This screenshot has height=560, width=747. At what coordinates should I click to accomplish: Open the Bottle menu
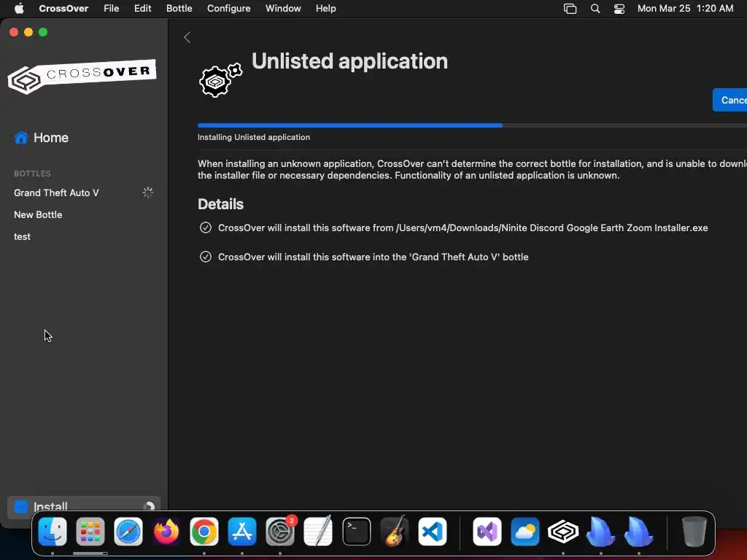pyautogui.click(x=179, y=9)
